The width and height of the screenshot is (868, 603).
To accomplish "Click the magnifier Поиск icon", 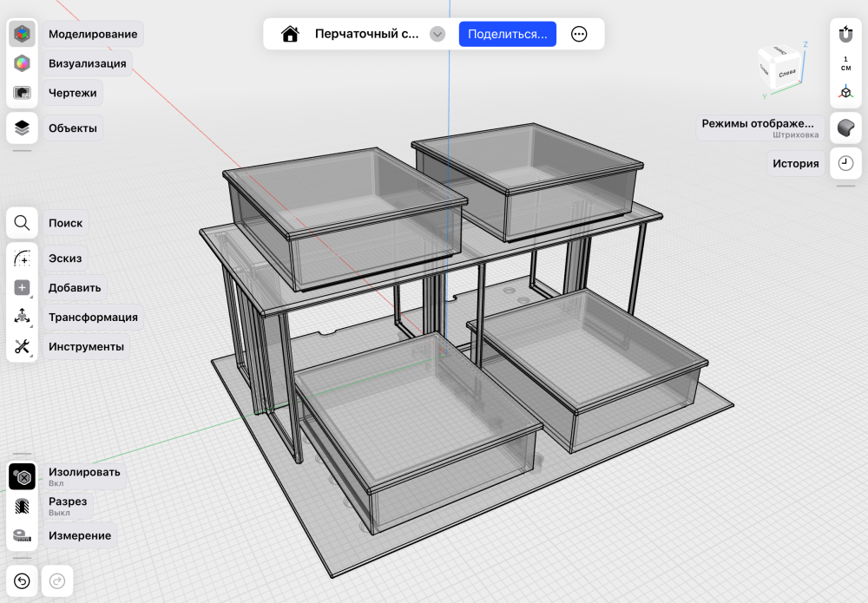I will 22,223.
